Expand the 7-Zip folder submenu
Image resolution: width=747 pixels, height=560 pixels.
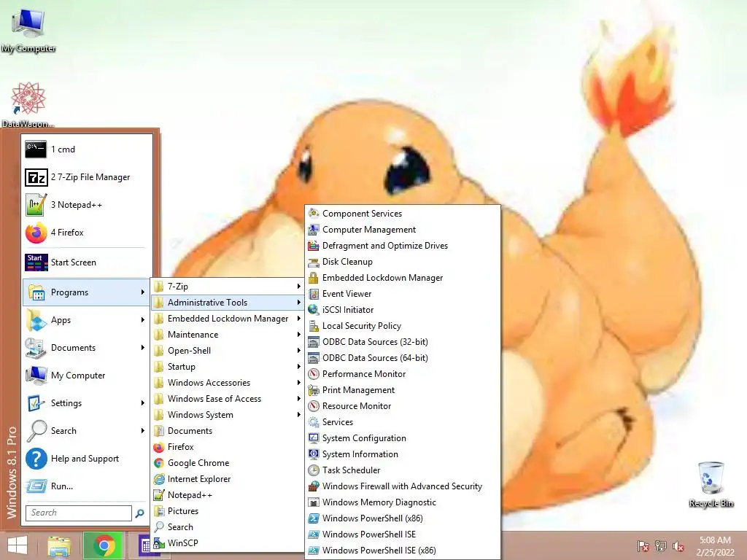(228, 286)
